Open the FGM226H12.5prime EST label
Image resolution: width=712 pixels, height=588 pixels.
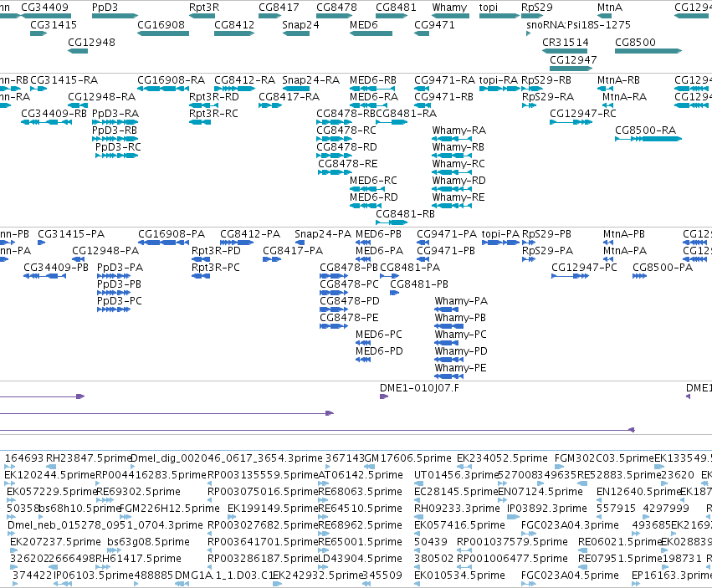coord(169,509)
